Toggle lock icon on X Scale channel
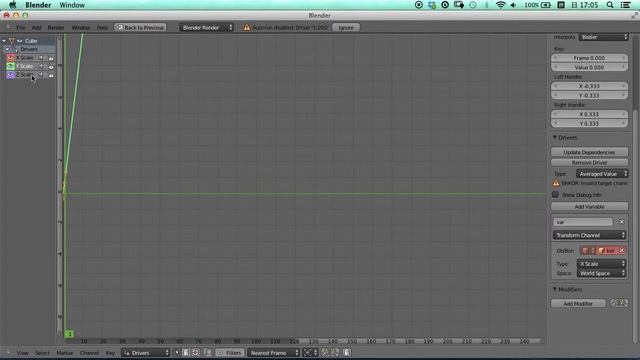This screenshot has height=360, width=640. 51,58
